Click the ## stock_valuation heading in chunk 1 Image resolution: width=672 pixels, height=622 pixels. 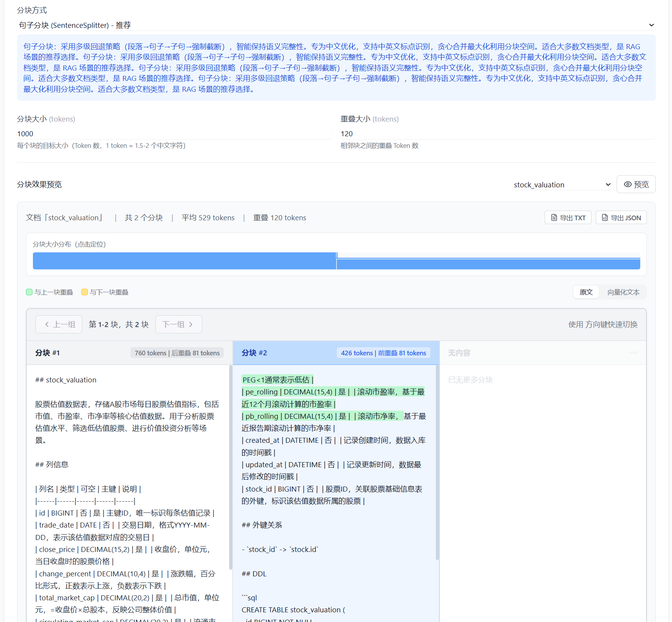[66, 380]
